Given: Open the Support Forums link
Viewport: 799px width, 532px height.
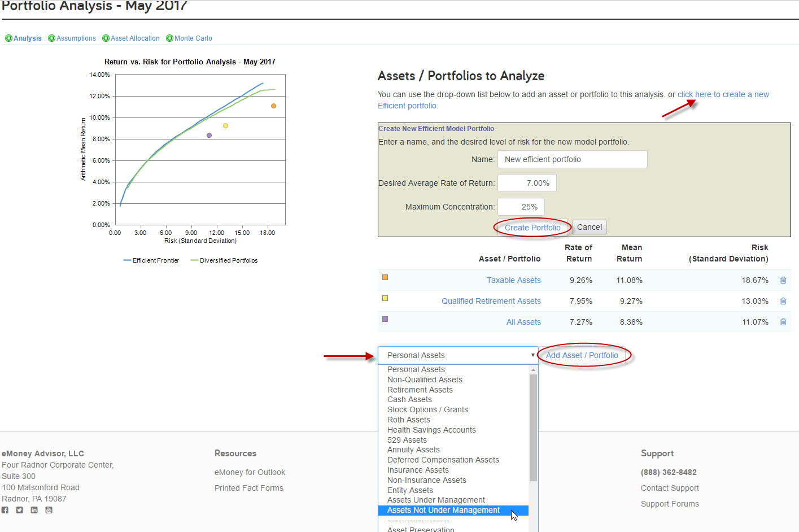Looking at the screenshot, I should tap(670, 504).
